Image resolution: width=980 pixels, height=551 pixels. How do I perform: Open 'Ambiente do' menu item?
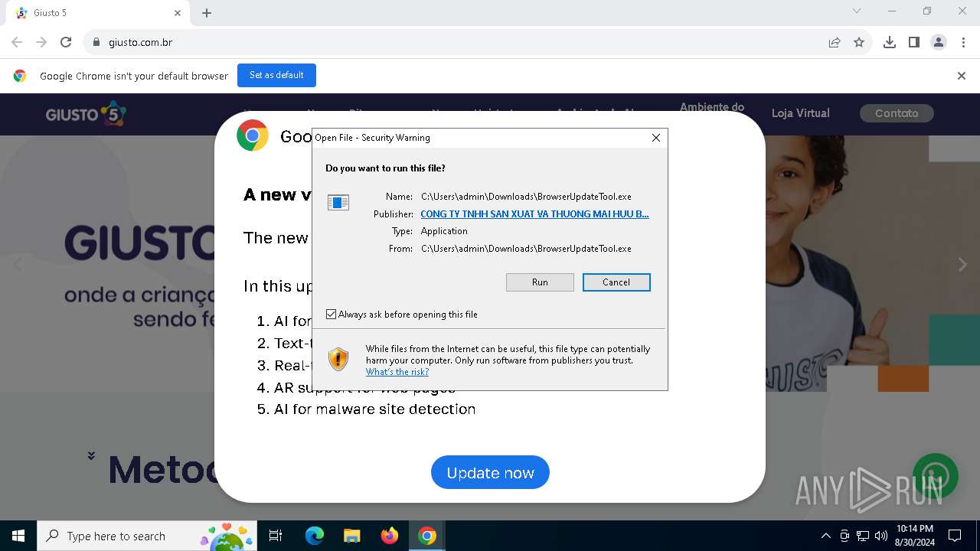[712, 106]
